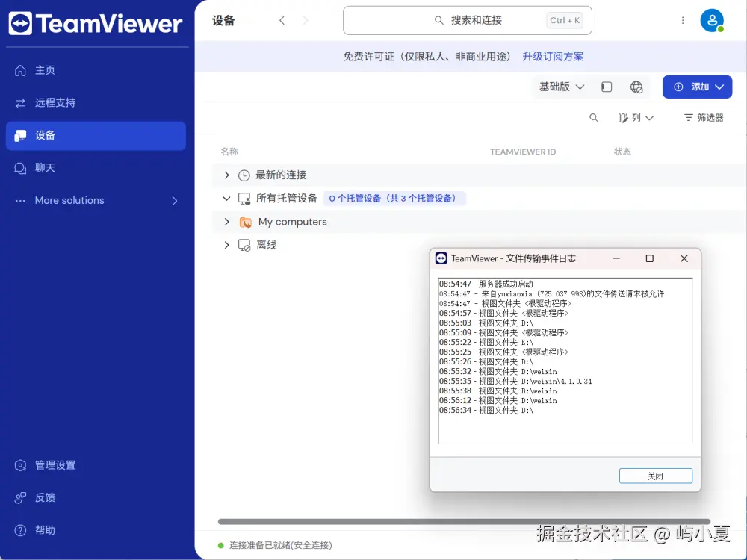The width and height of the screenshot is (747, 560).
Task: Open 管理设置 admin settings
Action: (55, 465)
